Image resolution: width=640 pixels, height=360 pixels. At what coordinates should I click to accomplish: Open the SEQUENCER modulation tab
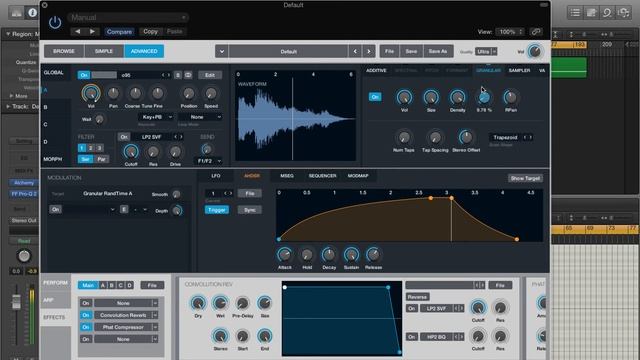pos(322,176)
